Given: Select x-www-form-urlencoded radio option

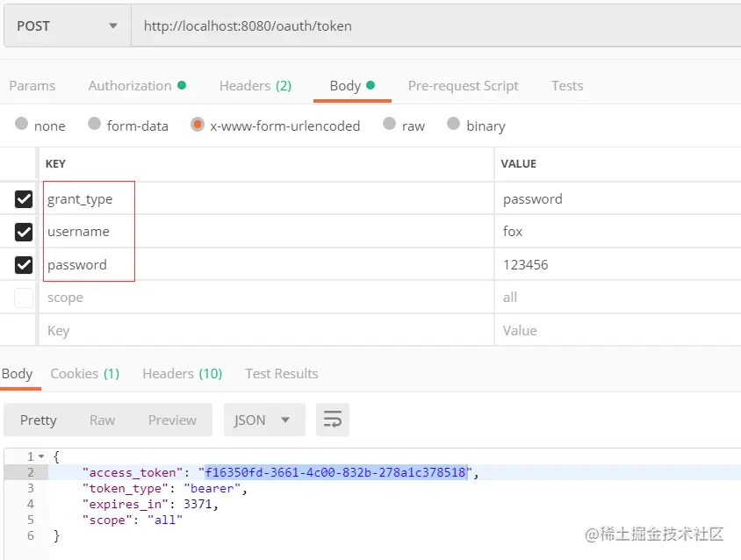Looking at the screenshot, I should [x=197, y=125].
